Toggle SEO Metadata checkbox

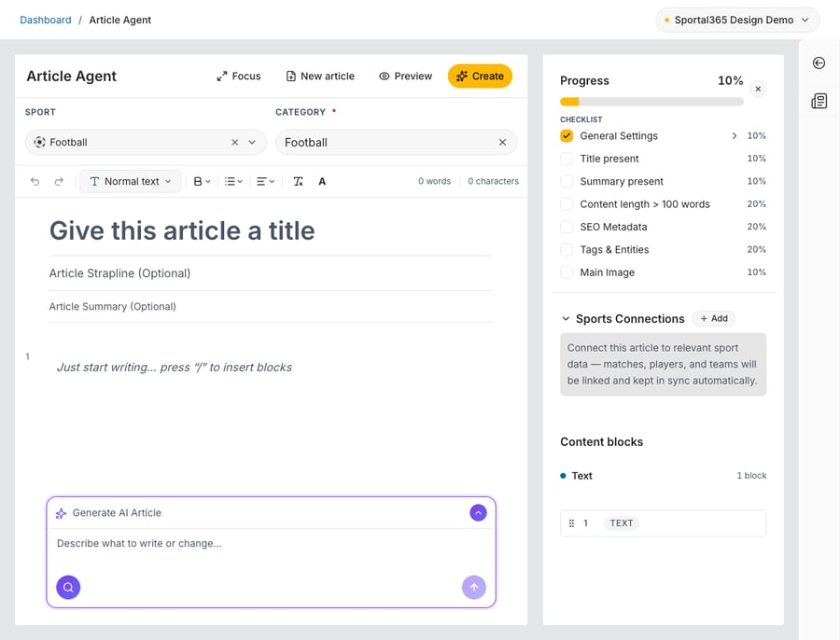[567, 227]
